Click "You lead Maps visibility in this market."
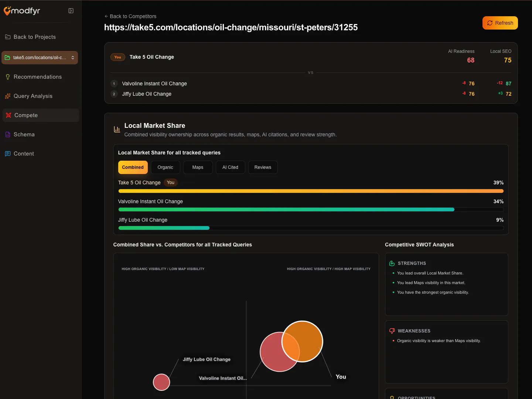The width and height of the screenshot is (532, 399). point(431,283)
